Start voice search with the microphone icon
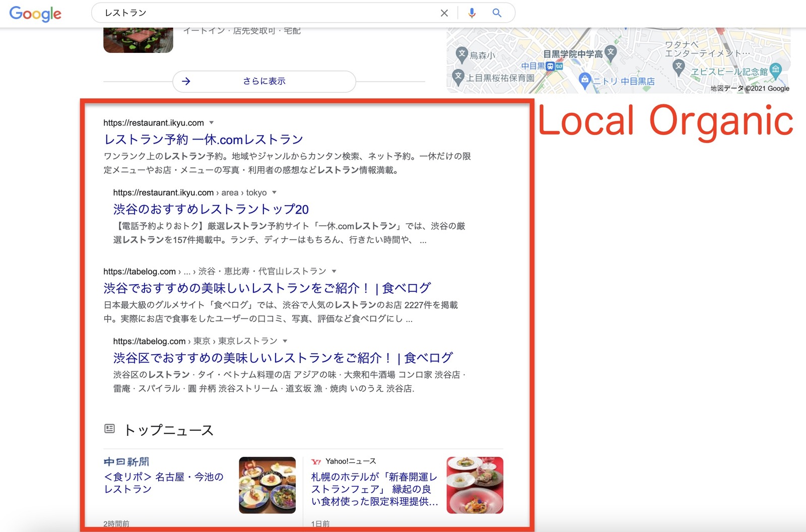This screenshot has width=806, height=532. (472, 13)
